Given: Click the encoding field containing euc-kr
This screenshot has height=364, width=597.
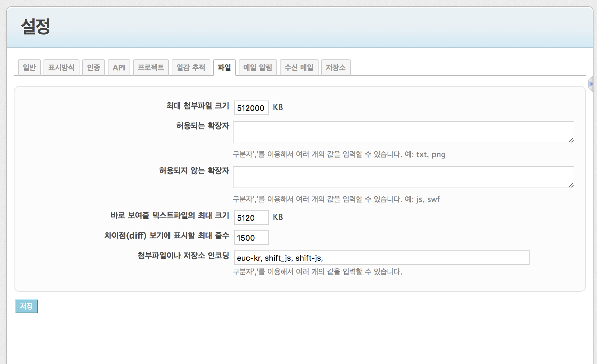Looking at the screenshot, I should tap(381, 258).
